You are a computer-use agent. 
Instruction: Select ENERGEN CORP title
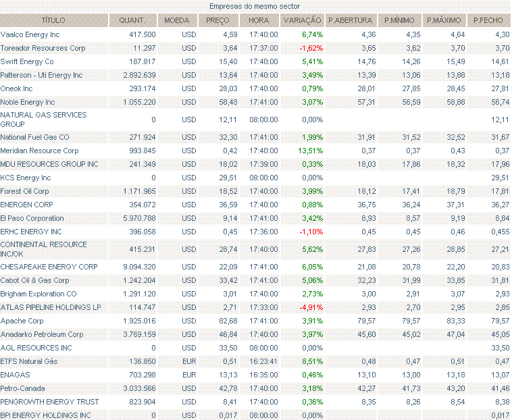pyautogui.click(x=27, y=205)
